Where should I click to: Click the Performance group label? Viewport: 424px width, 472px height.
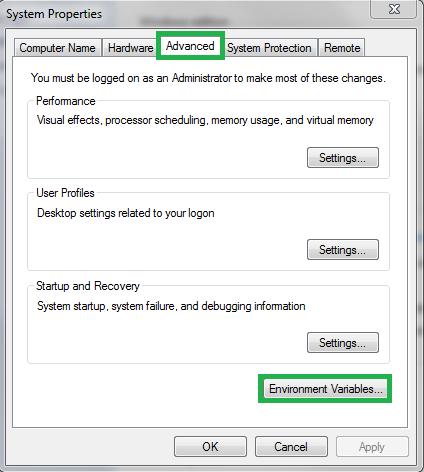(66, 101)
